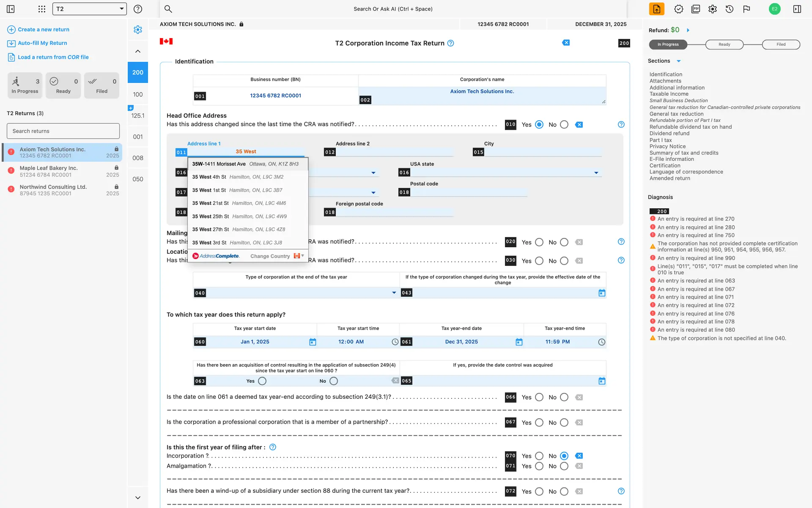Select Yes for line 020 mailing address
This screenshot has width=812, height=508.
pos(539,242)
